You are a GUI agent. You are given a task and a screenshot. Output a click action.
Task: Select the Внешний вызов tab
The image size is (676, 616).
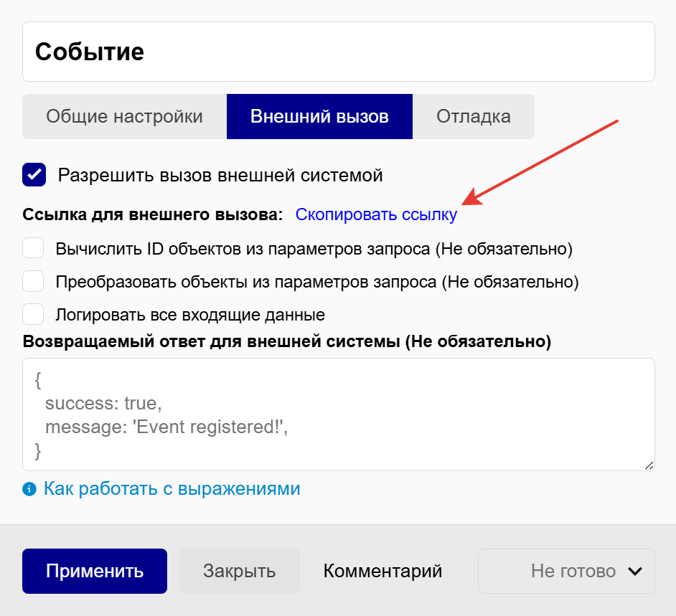coord(319,117)
